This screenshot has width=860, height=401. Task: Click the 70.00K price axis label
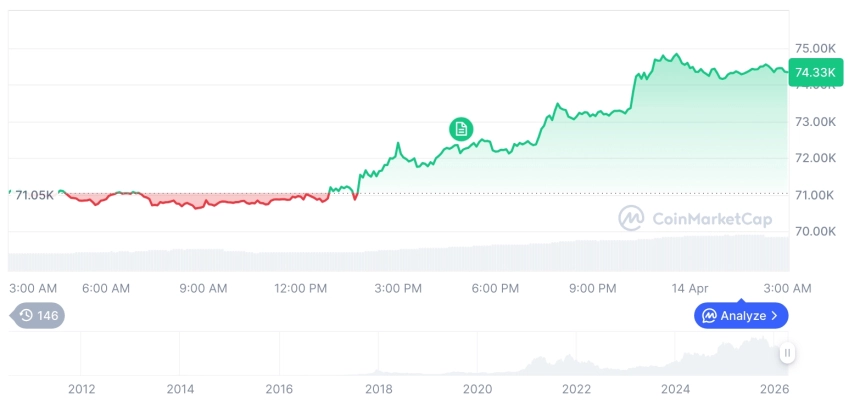pyautogui.click(x=815, y=231)
